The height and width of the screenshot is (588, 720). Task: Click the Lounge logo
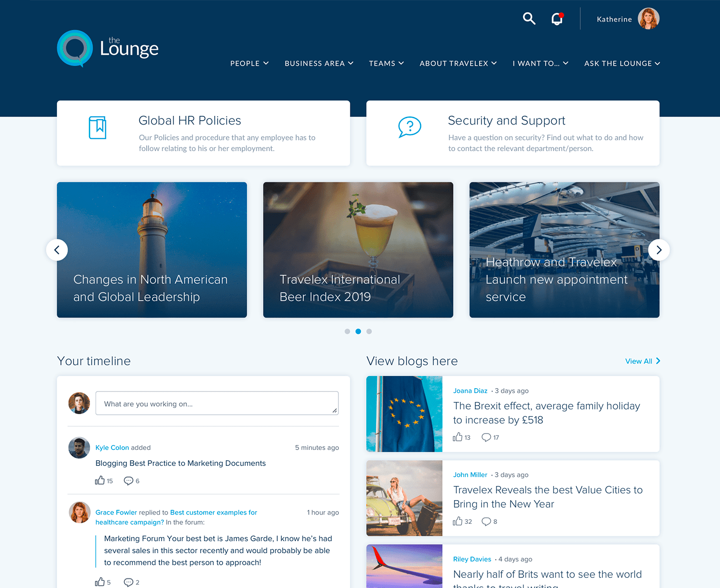pyautogui.click(x=107, y=48)
